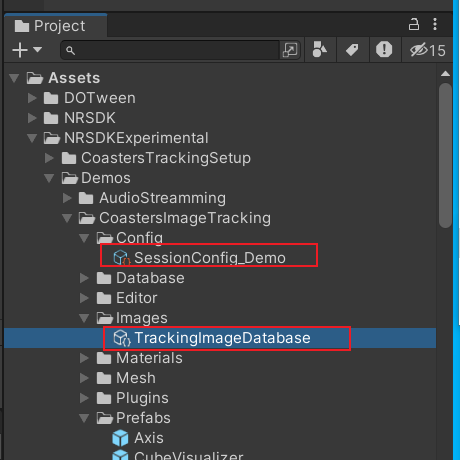
Task: Expand the DOTween folder
Action: (x=32, y=98)
